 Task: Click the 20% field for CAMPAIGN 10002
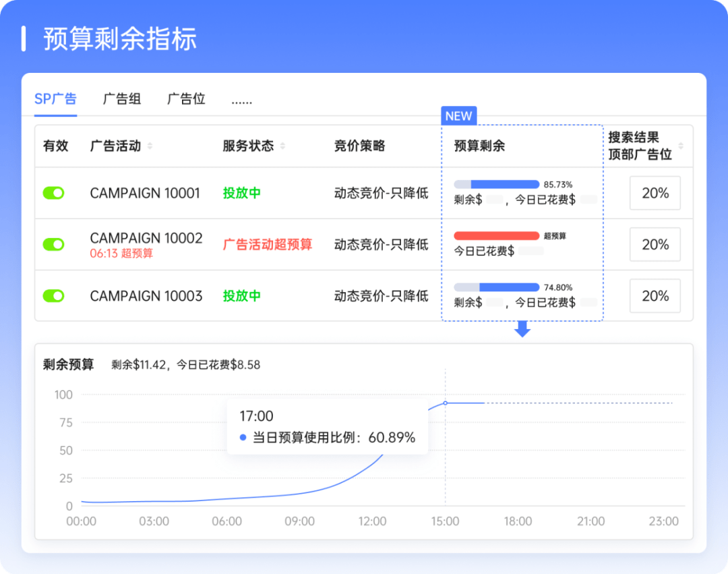[x=655, y=244]
